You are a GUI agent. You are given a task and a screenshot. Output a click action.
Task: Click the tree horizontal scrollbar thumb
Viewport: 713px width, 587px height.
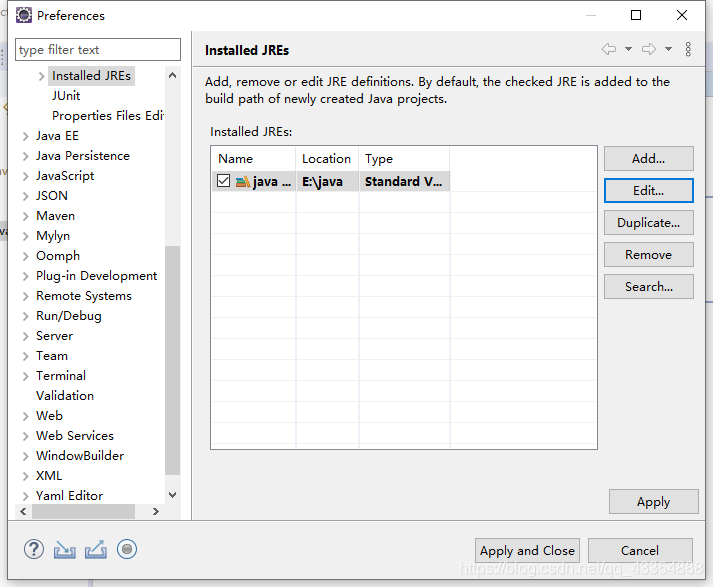pos(84,512)
